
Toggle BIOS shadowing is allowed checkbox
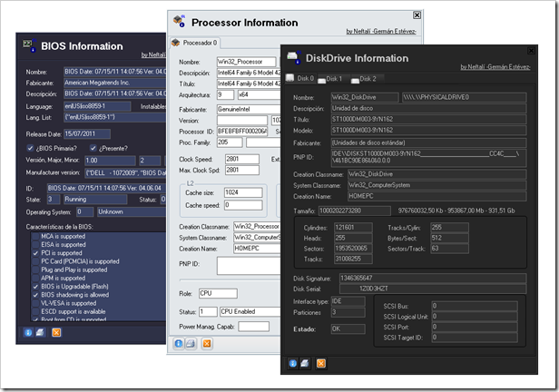point(35,295)
